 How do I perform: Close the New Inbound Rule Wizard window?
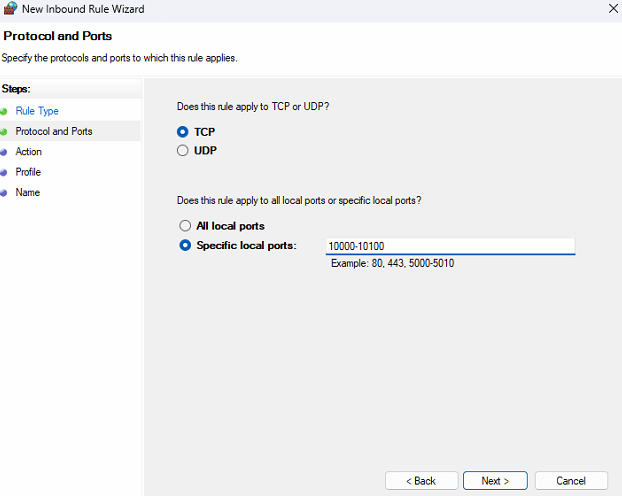(x=611, y=9)
